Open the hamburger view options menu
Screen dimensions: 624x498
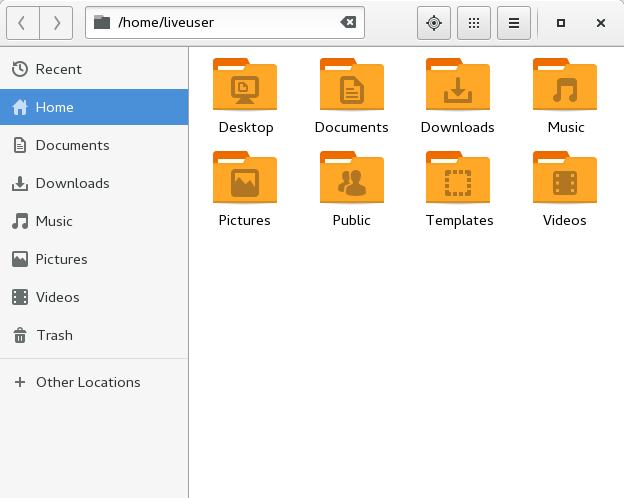click(514, 23)
